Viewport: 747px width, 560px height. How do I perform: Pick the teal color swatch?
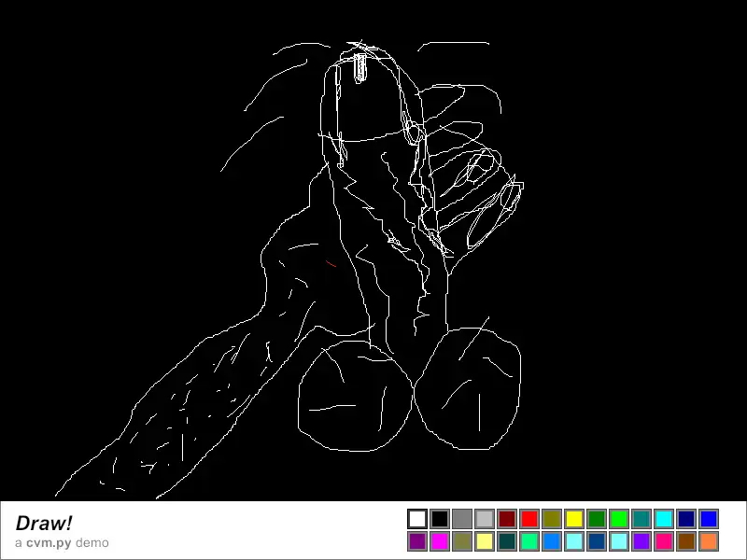click(x=641, y=519)
